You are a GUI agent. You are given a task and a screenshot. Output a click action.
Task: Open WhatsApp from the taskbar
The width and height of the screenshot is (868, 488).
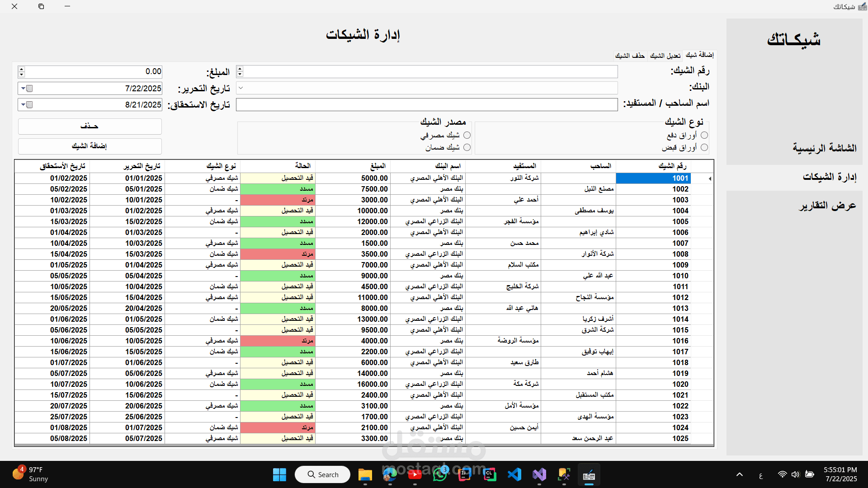tap(439, 474)
